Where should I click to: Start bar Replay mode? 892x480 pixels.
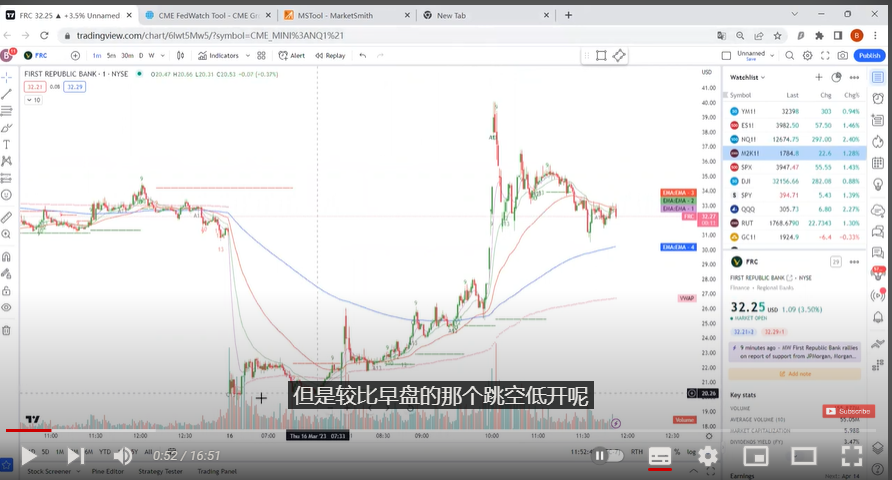pyautogui.click(x=331, y=55)
